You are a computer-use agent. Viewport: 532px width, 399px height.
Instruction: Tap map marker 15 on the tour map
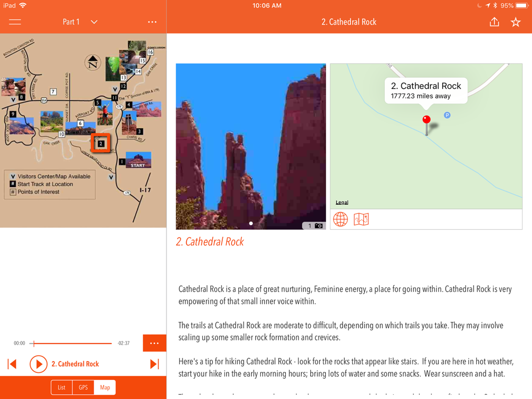pos(143,61)
